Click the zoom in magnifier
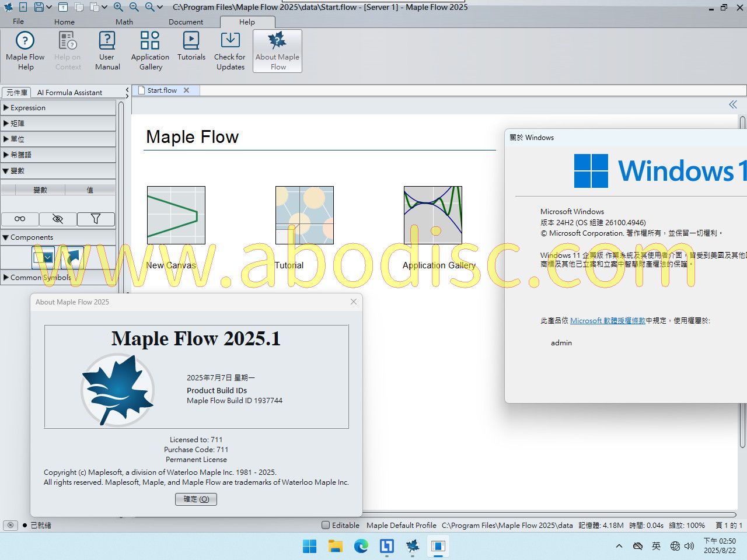Screen dimensions: 747x560 (118, 7)
